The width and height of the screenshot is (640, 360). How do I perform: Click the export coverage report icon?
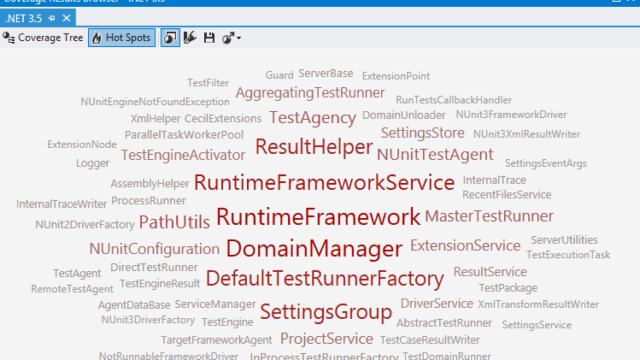[x=228, y=38]
